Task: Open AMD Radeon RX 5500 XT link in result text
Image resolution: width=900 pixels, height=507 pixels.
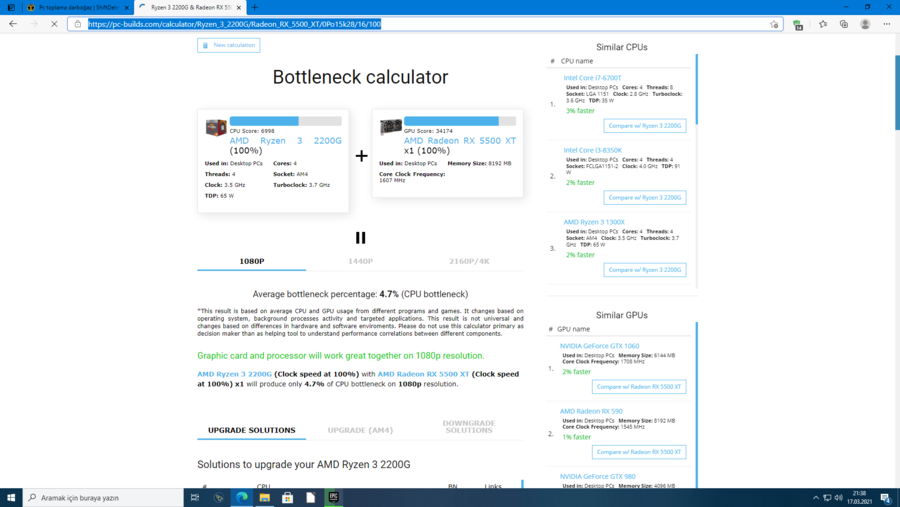Action: (x=423, y=374)
